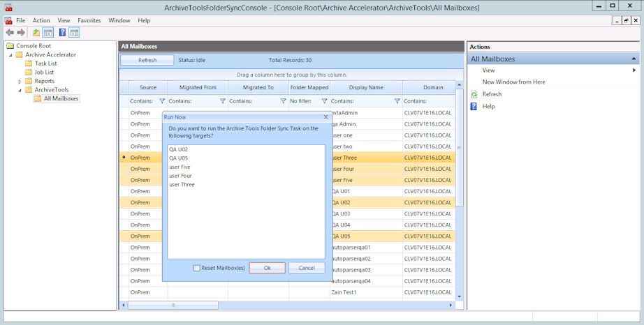644x325 pixels.
Task: Select QA U05 in the Run Now target list
Action: [x=178, y=158]
